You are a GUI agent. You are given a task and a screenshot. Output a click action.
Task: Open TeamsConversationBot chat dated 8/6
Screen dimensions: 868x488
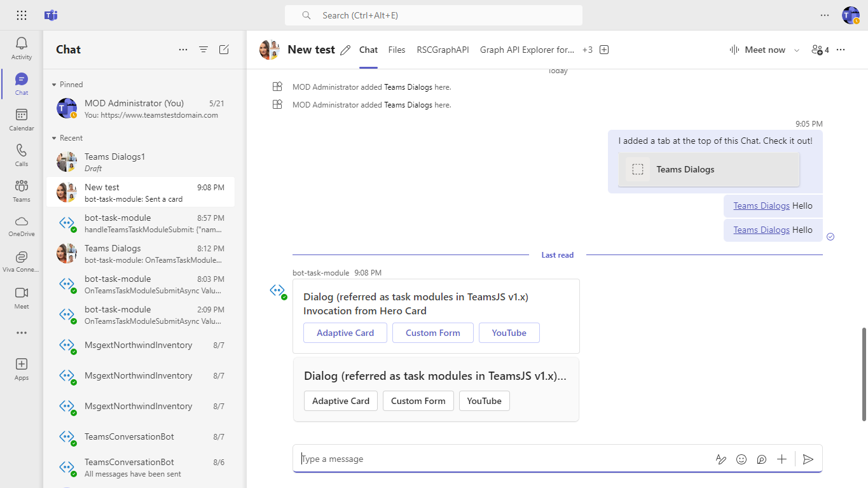pyautogui.click(x=141, y=467)
